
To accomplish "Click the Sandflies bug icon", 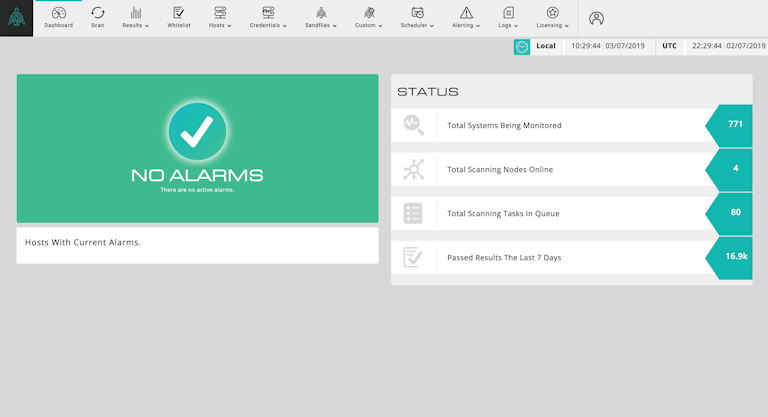I will click(x=321, y=13).
